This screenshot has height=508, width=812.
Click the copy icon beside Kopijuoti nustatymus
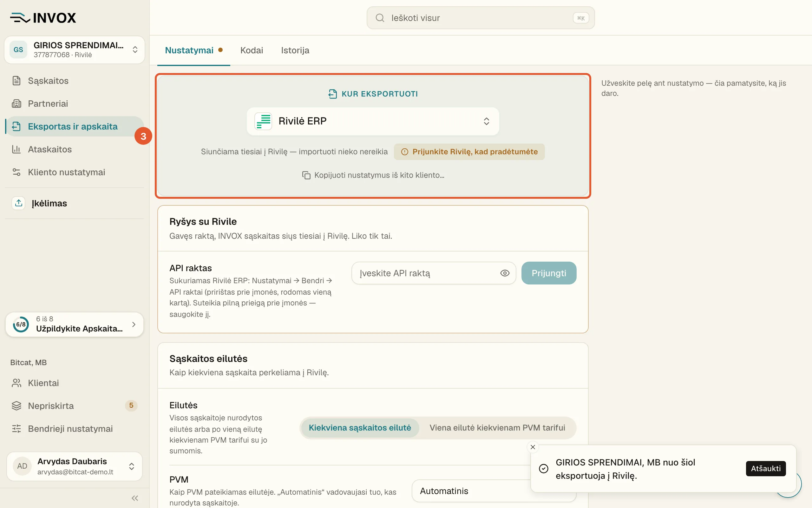pos(306,175)
